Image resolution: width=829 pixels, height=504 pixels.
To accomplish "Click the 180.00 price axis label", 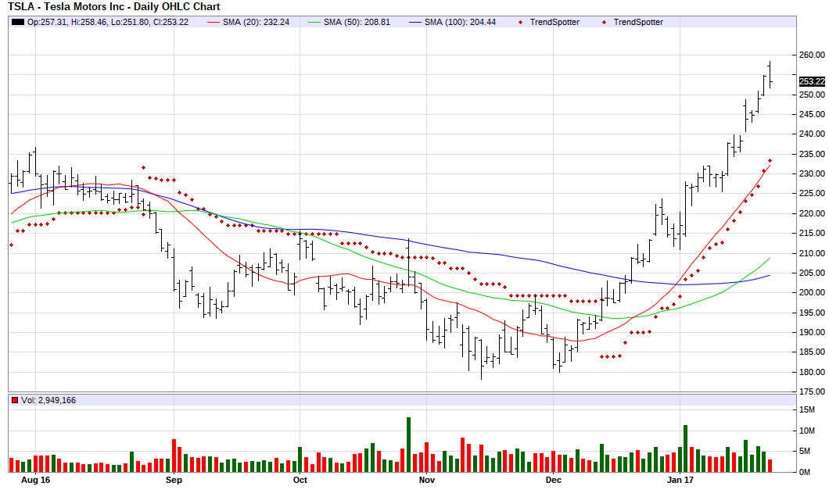I will tap(812, 372).
